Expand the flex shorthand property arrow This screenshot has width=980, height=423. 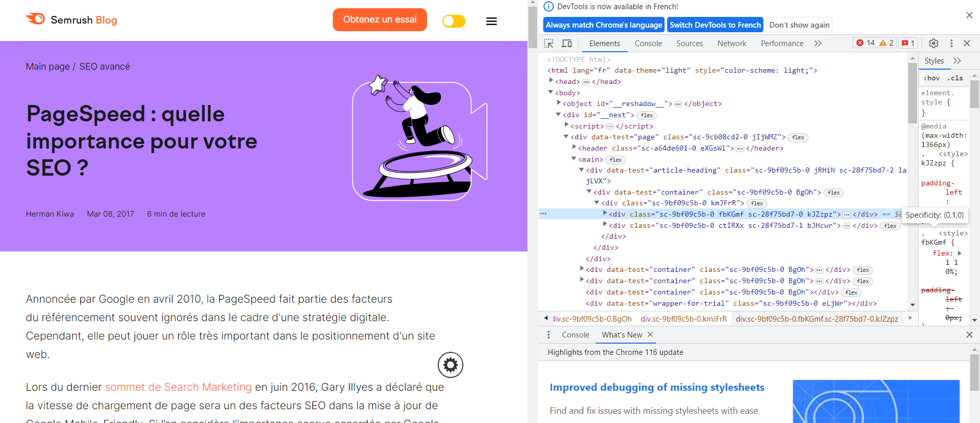click(960, 253)
